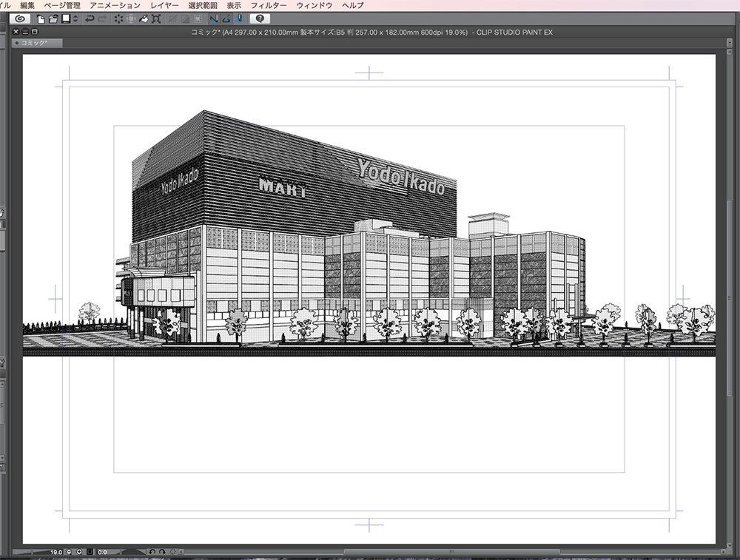Reset canvas rotation icon
This screenshot has height=560, width=740.
[x=172, y=552]
